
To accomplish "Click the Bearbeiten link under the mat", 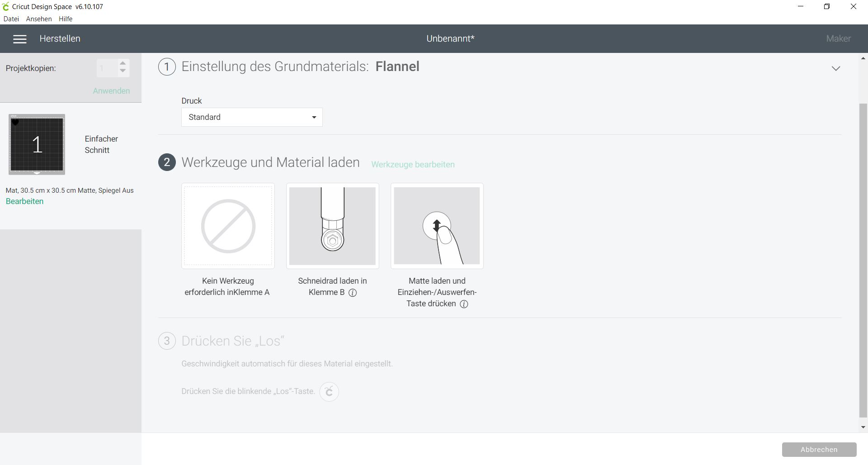I will [x=25, y=201].
